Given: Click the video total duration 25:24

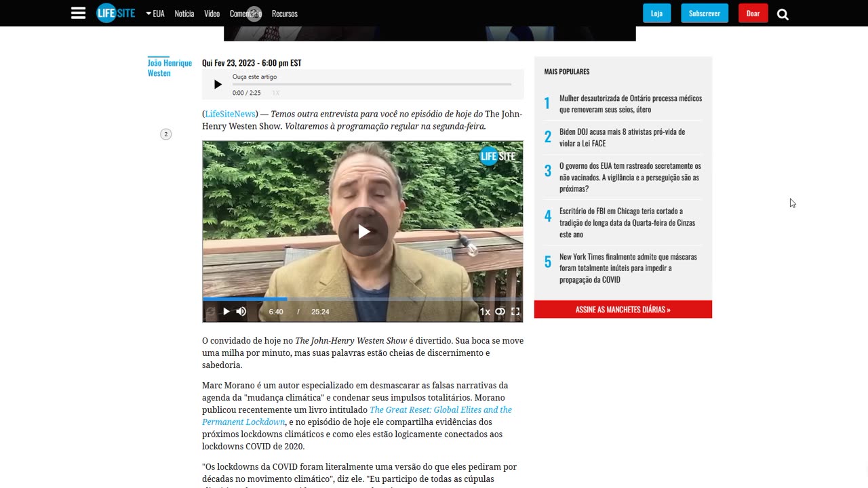Looking at the screenshot, I should [x=320, y=312].
